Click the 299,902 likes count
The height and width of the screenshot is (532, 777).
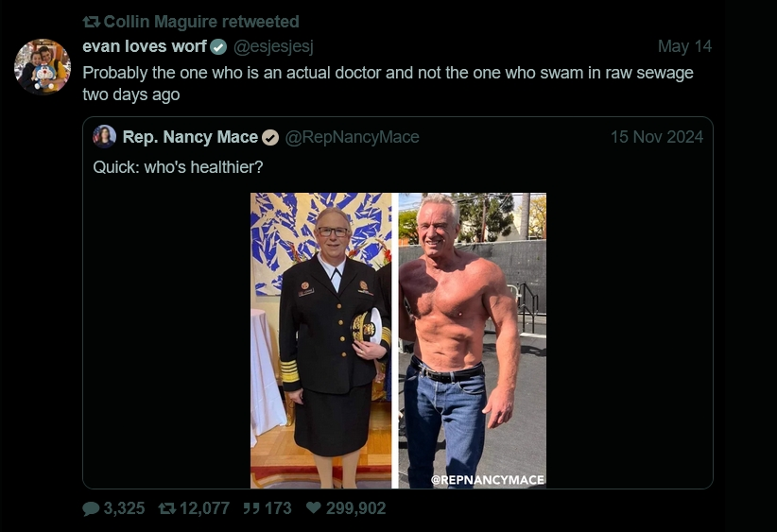click(355, 508)
